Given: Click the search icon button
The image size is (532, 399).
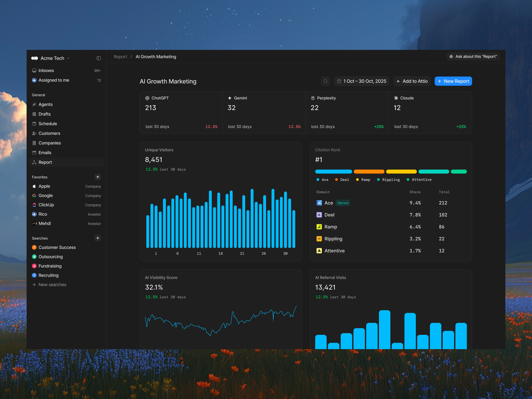Looking at the screenshot, I should [x=325, y=81].
